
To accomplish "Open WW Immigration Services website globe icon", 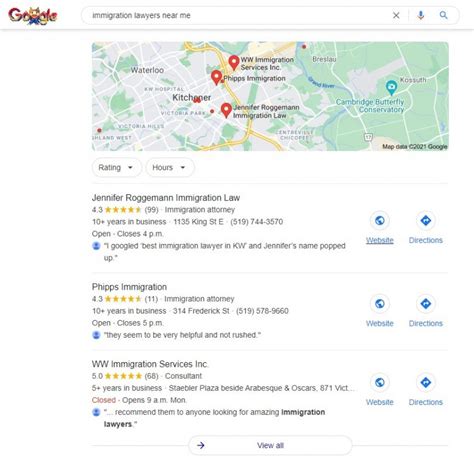I will point(380,382).
